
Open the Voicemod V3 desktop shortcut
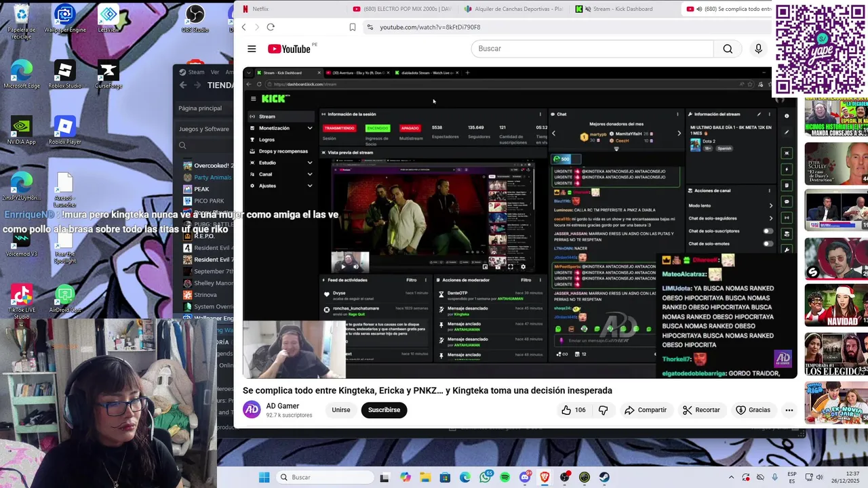[x=21, y=244]
